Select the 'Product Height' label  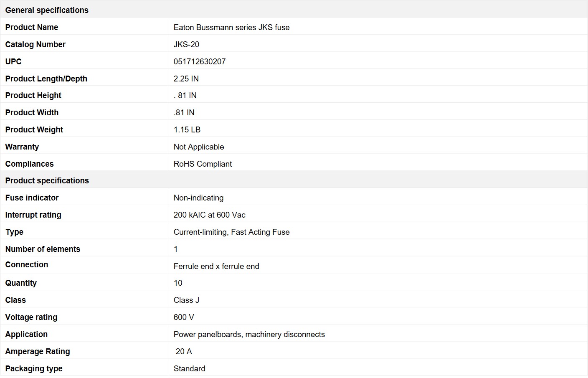(x=33, y=95)
